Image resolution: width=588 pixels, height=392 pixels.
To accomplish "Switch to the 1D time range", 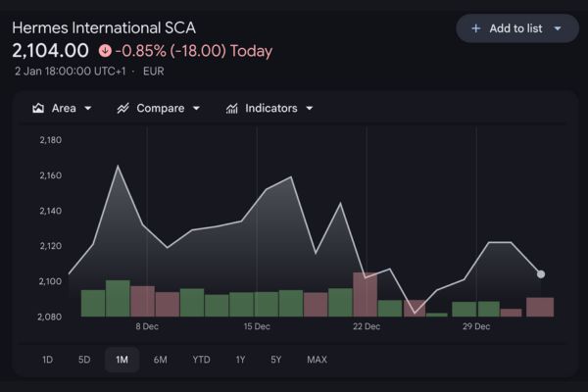I will click(x=47, y=360).
